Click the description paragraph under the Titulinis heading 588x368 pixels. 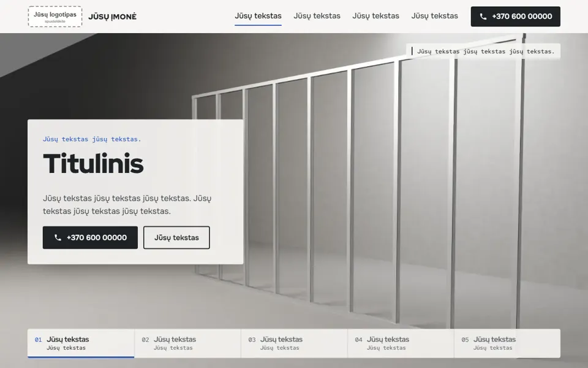[x=127, y=205]
